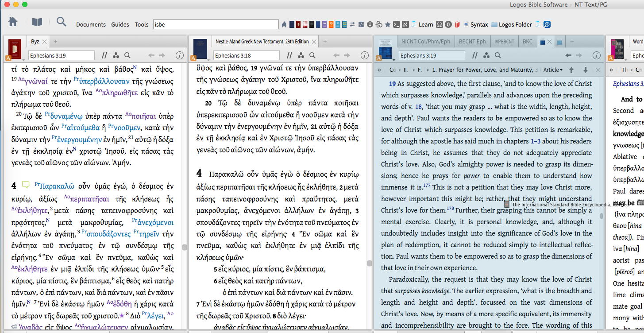Toggle parallel resources in commentary panel
This screenshot has height=333, width=644.
pyautogui.click(x=475, y=55)
